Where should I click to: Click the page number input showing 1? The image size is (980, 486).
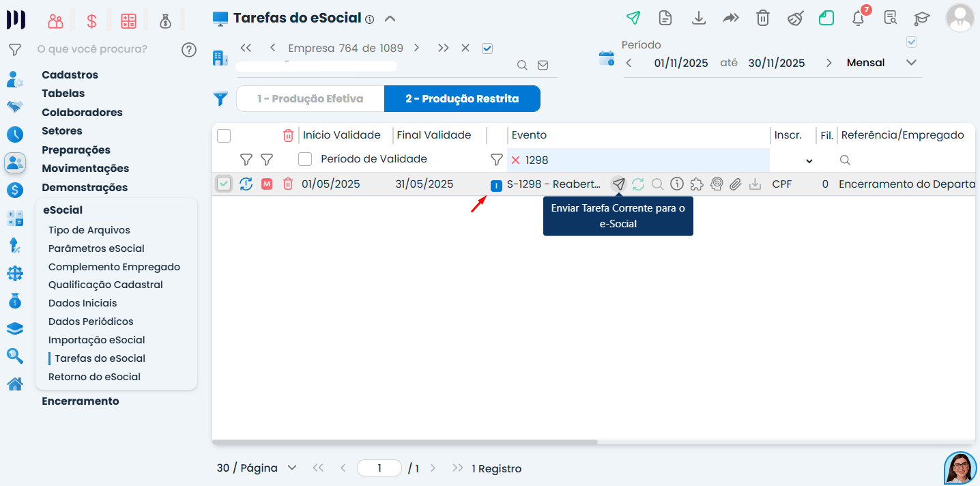379,468
